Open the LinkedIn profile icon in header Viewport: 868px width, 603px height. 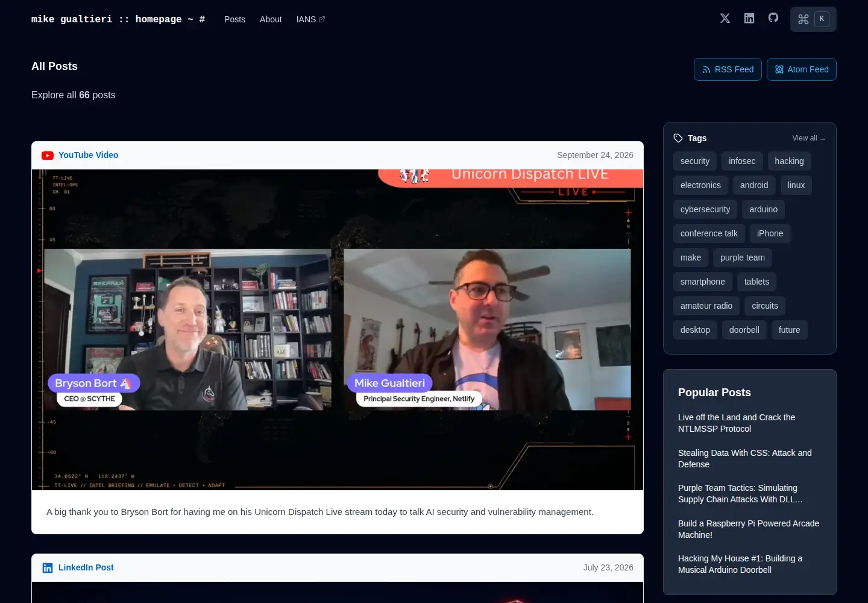click(749, 18)
